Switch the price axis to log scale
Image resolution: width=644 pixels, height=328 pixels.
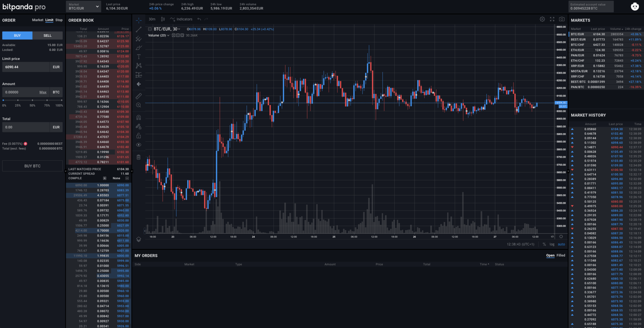pos(552,244)
